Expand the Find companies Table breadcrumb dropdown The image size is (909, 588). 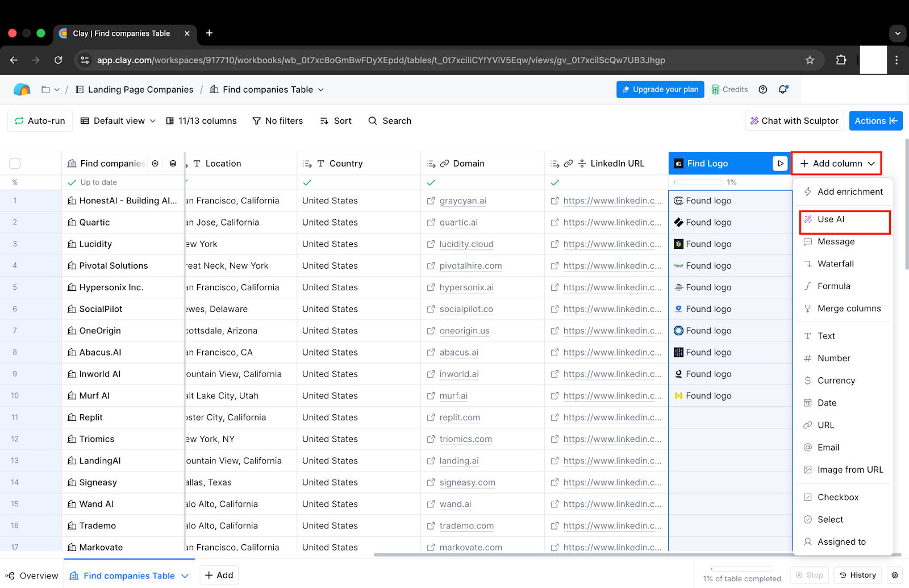321,90
